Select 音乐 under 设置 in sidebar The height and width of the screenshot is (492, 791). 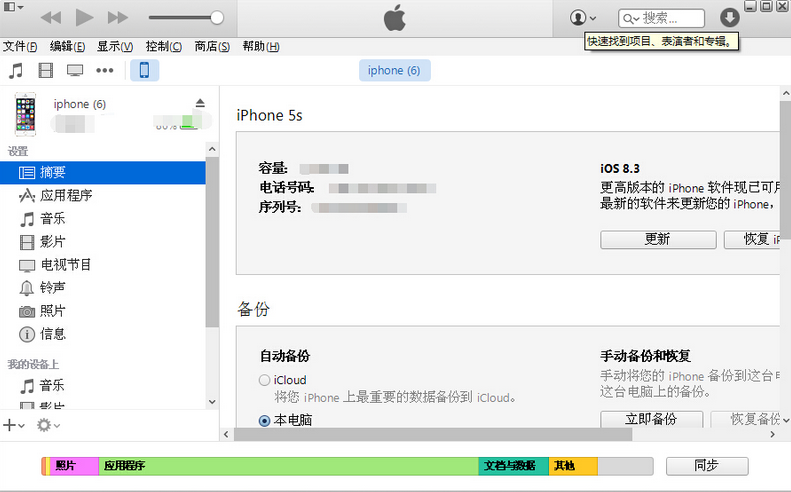103,218
